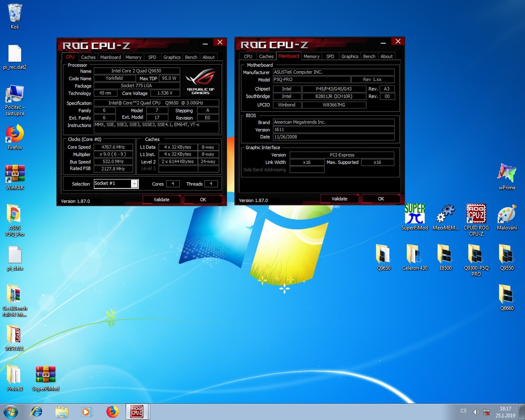Open the media player taskbar icon
This screenshot has width=525, height=420.
click(86, 412)
